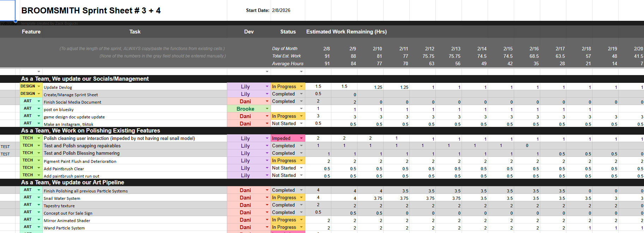Image resolution: width=644 pixels, height=233 pixels.
Task: Click the TEST label beside snapping repairables row
Action: [5, 147]
